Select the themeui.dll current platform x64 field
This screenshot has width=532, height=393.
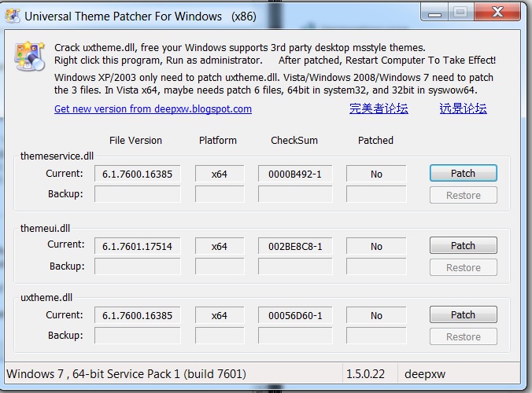220,246
